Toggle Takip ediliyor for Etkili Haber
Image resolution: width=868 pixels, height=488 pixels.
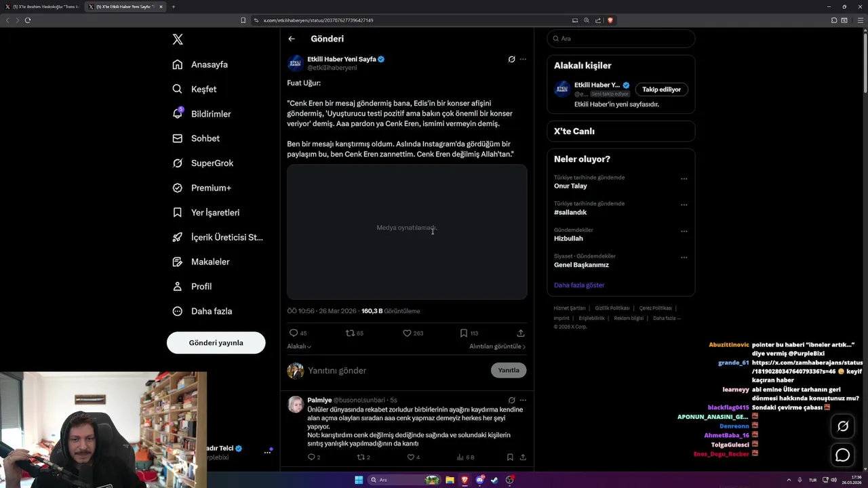(x=661, y=89)
